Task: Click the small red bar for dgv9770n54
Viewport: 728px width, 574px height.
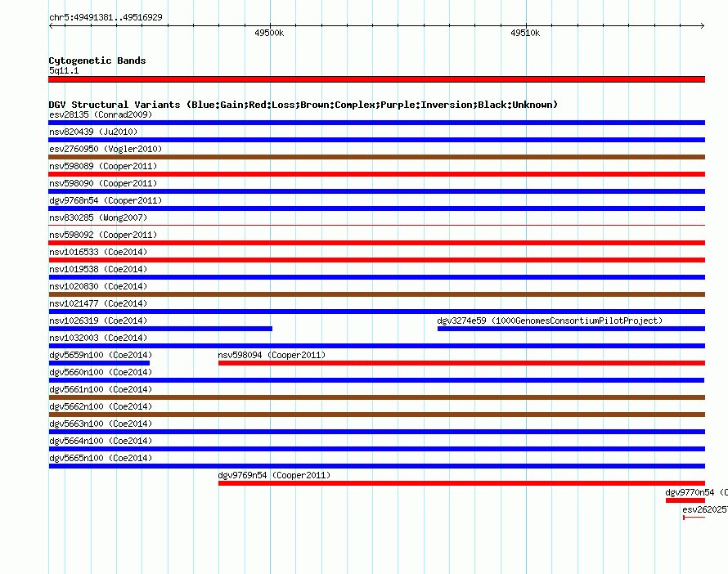Action: click(685, 500)
